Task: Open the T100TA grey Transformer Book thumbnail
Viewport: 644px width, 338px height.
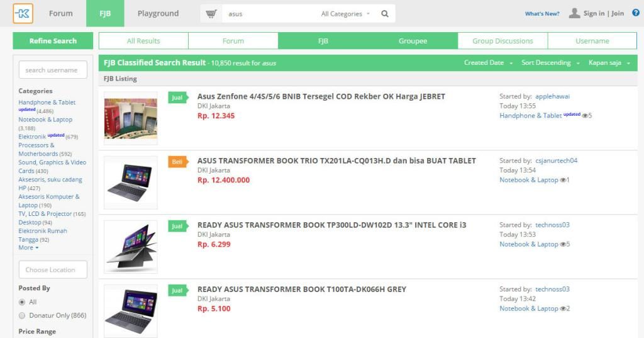Action: (x=131, y=312)
